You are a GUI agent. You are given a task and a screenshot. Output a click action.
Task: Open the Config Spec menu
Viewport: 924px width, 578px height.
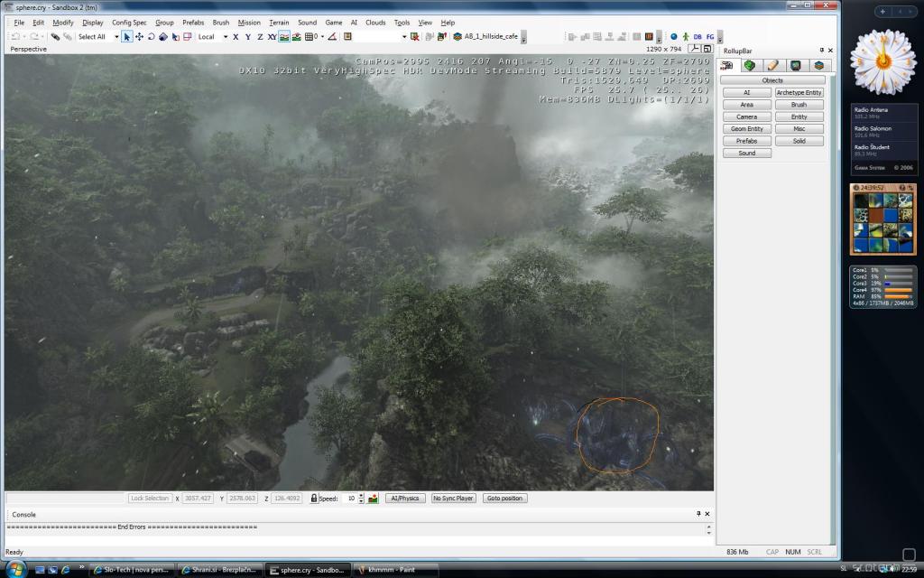(129, 23)
